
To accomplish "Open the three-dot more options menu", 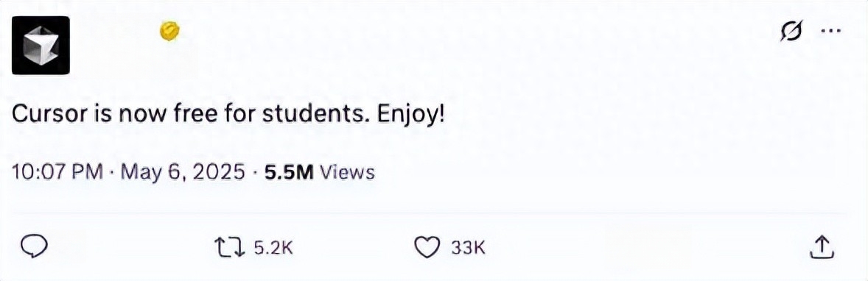I will click(830, 32).
